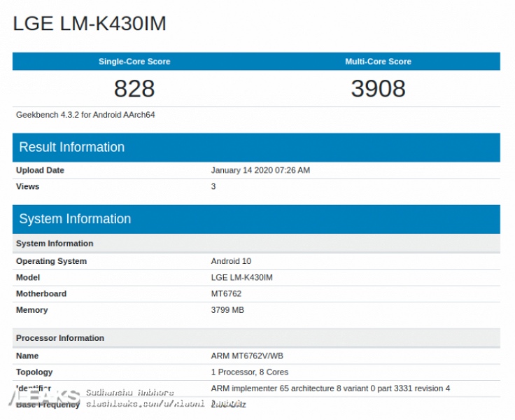
Task: Click the Model value LGE LM-K430IM
Action: [241, 277]
